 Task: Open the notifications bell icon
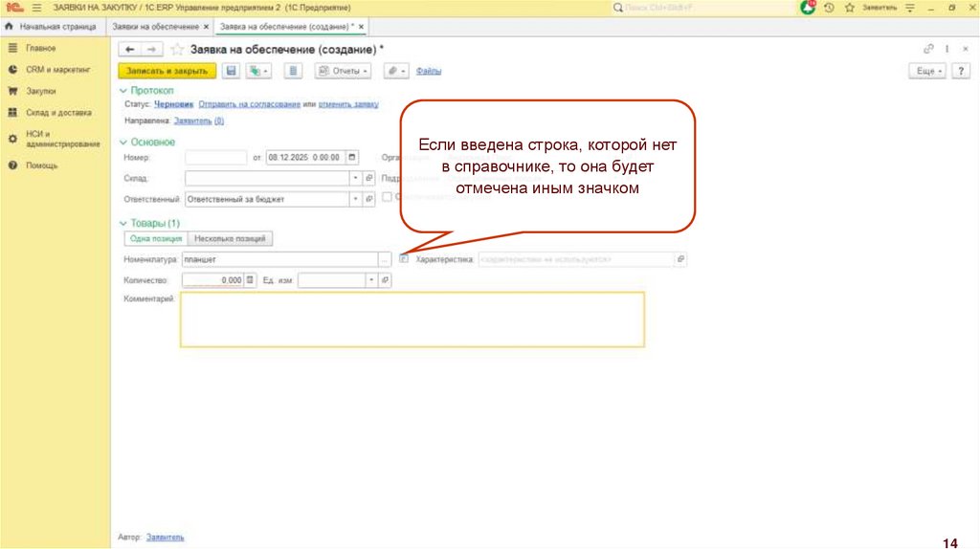coord(808,8)
